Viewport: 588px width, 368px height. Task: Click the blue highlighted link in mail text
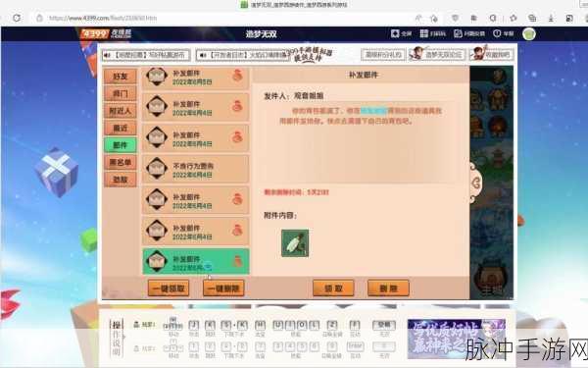pos(373,111)
